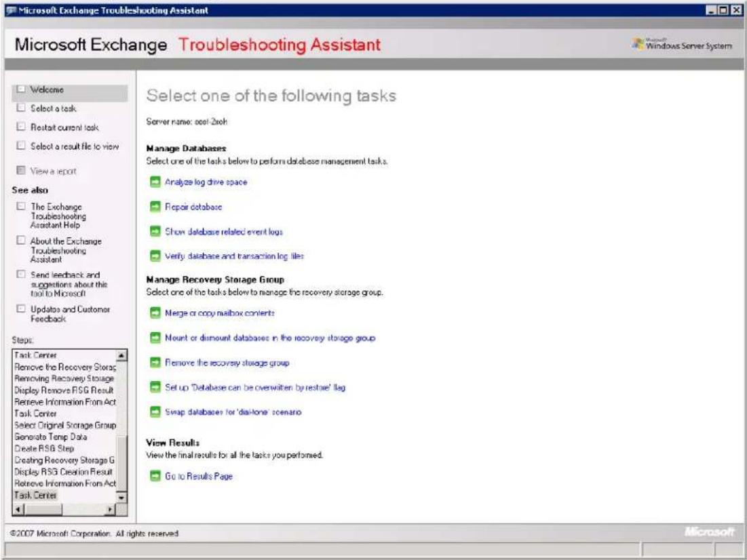This screenshot has width=747, height=560.
Task: Open Updates and Customer Feedback
Action: 70,314
